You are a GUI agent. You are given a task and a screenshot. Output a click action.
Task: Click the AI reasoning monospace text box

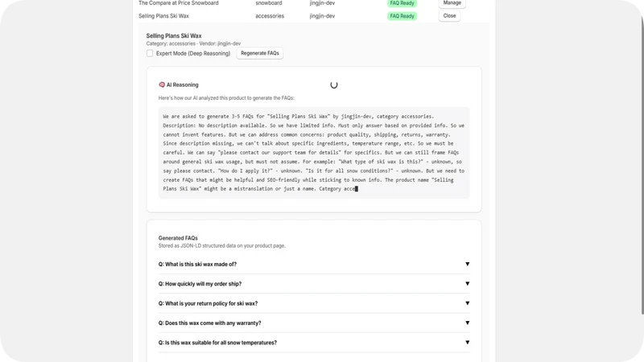(314, 153)
